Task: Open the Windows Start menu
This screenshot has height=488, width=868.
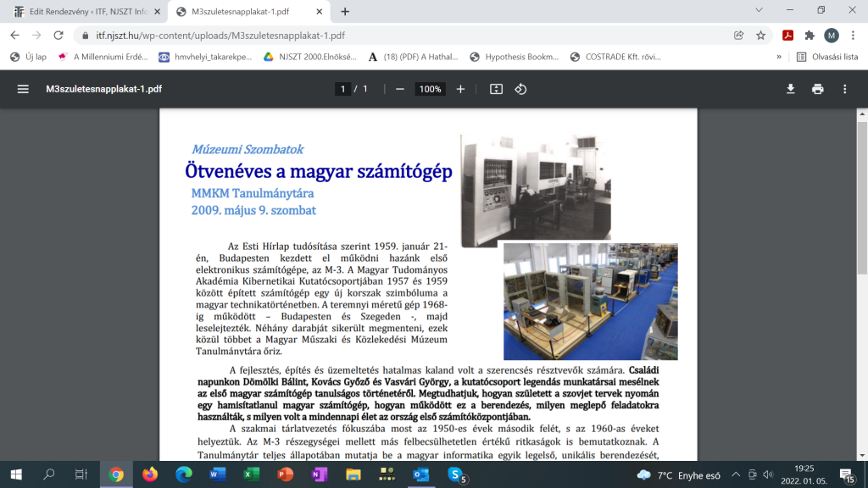Action: (x=16, y=474)
